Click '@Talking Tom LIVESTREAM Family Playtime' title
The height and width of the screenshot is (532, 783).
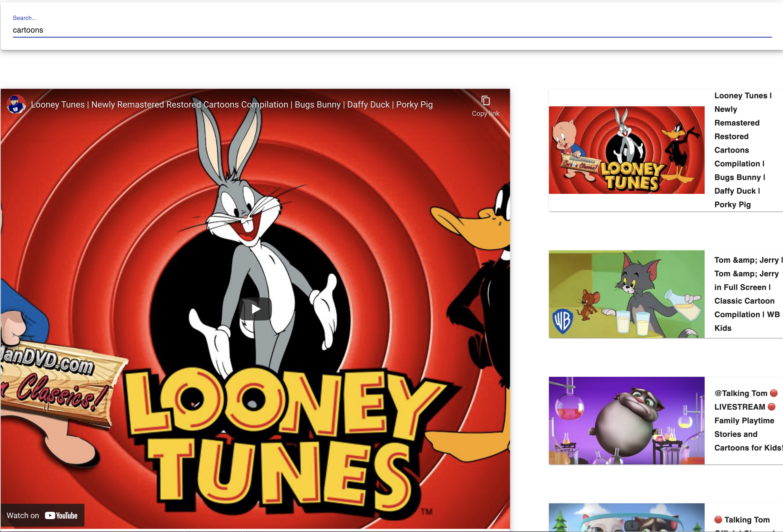click(748, 421)
